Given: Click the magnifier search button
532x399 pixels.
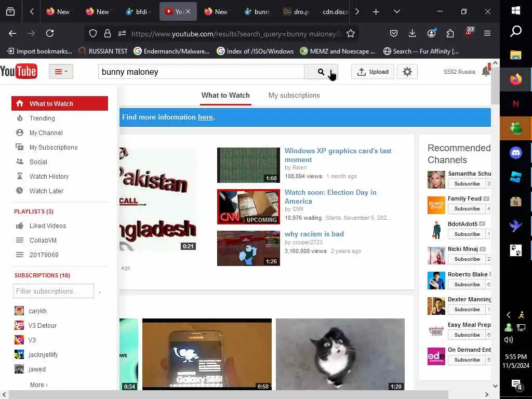Looking at the screenshot, I should [321, 72].
